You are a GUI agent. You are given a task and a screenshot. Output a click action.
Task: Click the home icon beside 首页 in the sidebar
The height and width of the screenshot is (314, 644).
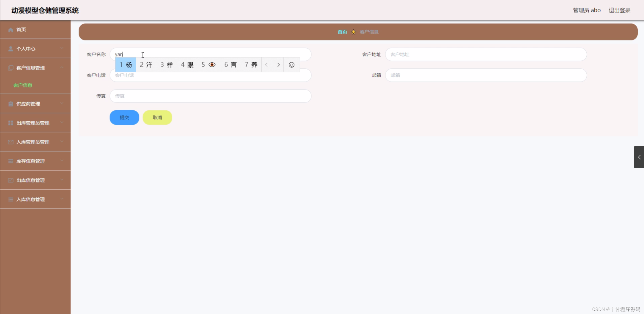(x=11, y=30)
